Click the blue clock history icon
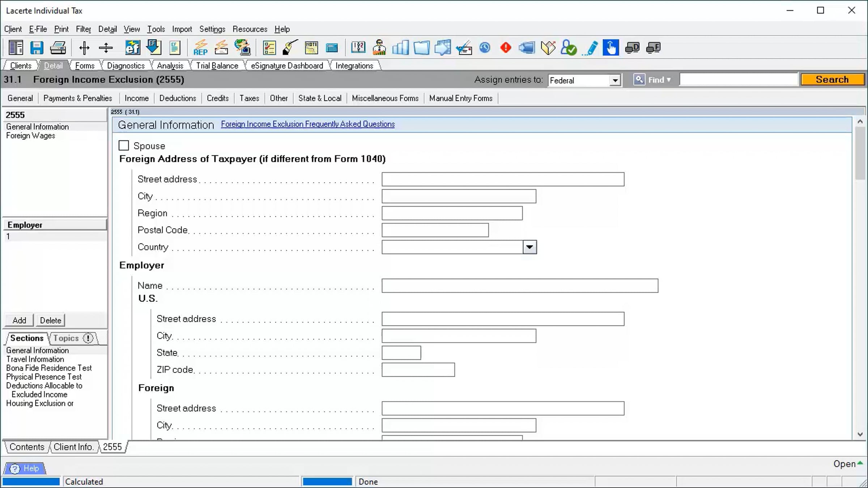 [x=485, y=47]
